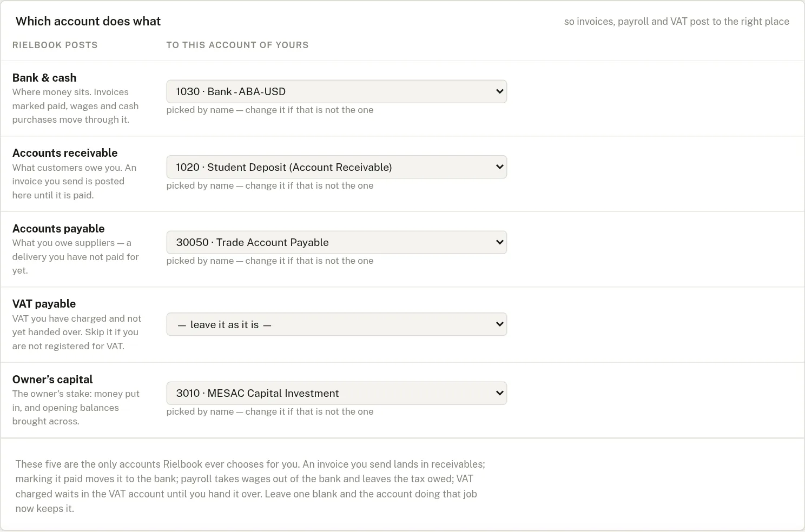The image size is (805, 532).
Task: Expand the Trade Account Payable dropdown
Action: (x=336, y=242)
